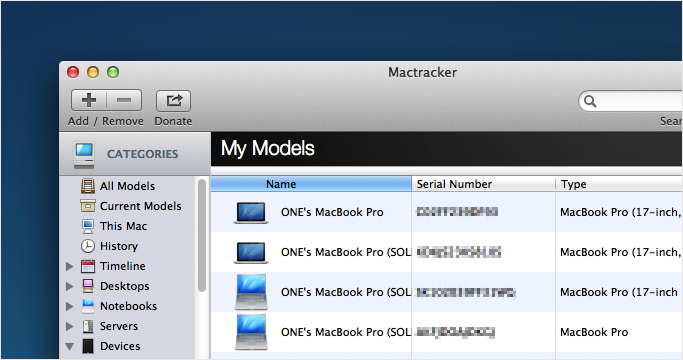Collapse the Devices disclosure triangle
Screen dimensions: 683x360
pyautogui.click(x=69, y=347)
